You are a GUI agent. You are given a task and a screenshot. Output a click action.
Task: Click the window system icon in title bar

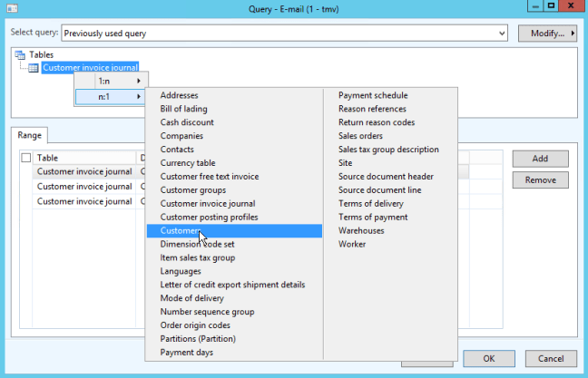coord(13,8)
